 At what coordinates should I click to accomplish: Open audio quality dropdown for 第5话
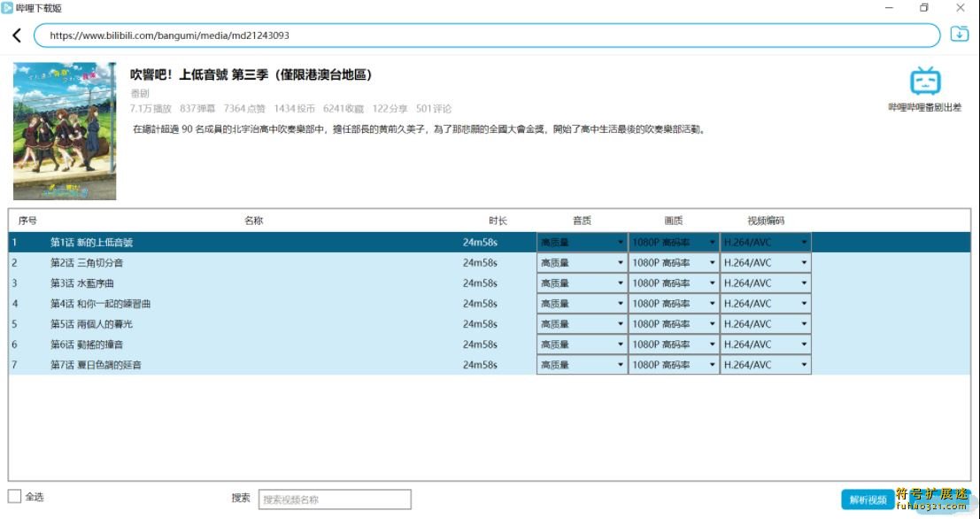(x=582, y=324)
